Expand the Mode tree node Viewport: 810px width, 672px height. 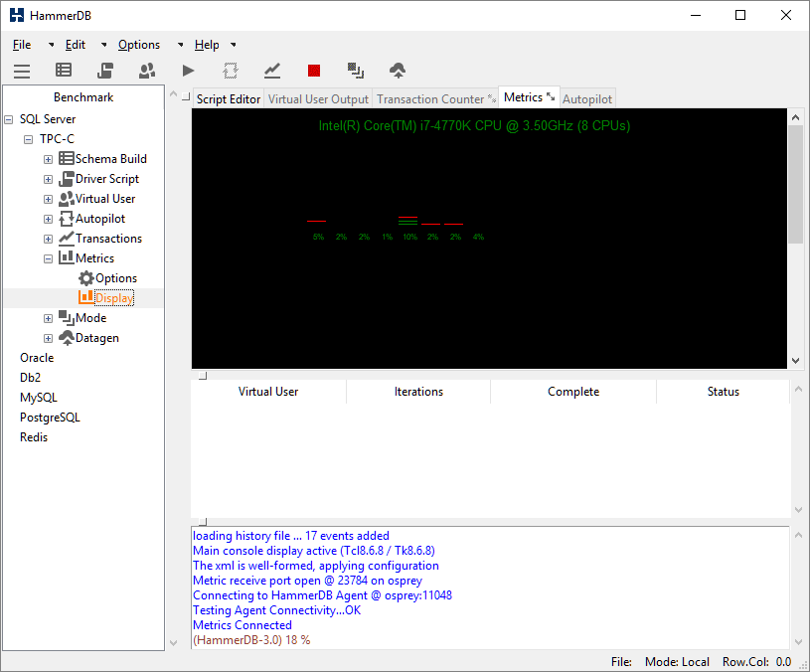click(48, 319)
